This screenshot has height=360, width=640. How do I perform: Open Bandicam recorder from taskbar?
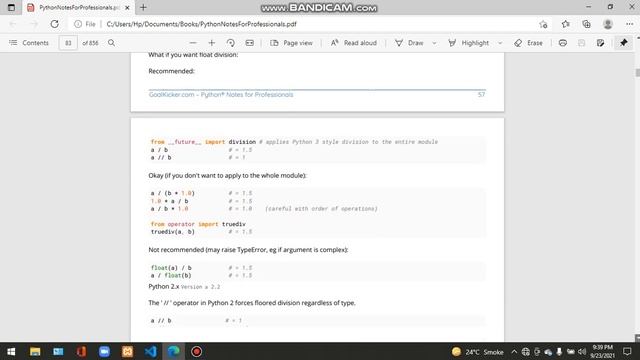196,351
